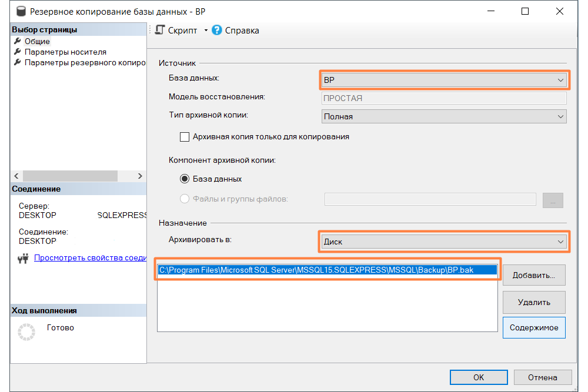Image resolution: width=588 pixels, height=392 pixels.
Task: Click the page list horizontal scrollbar thumb
Action: point(70,176)
